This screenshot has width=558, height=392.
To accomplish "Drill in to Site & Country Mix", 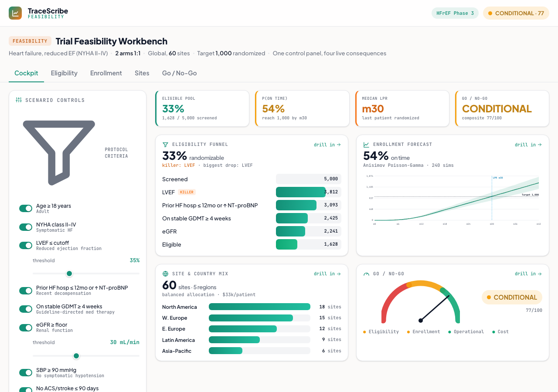I will 327,274.
